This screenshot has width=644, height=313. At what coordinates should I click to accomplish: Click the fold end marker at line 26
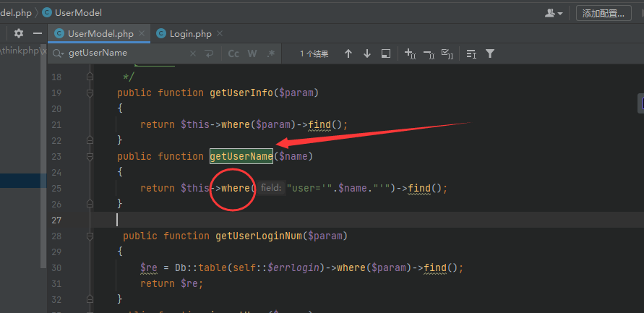point(90,204)
